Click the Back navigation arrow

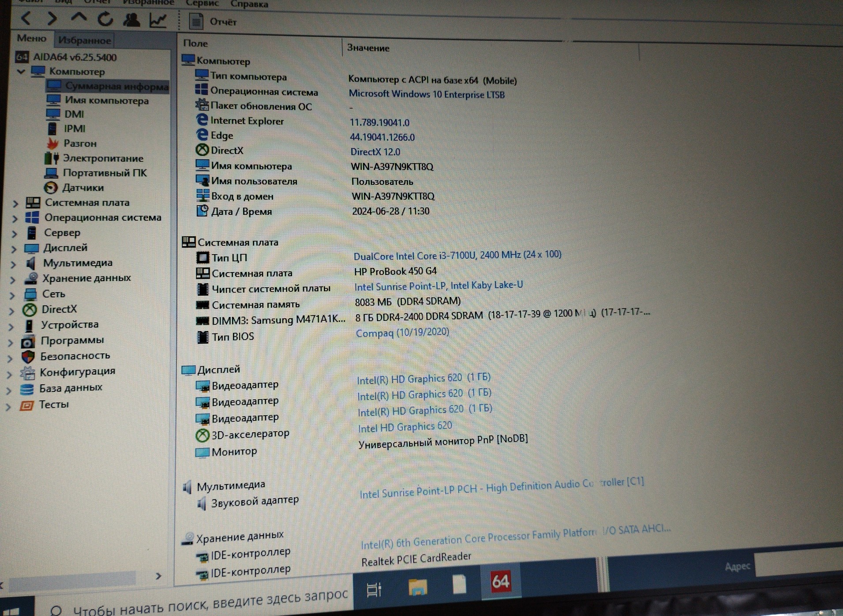pyautogui.click(x=26, y=19)
